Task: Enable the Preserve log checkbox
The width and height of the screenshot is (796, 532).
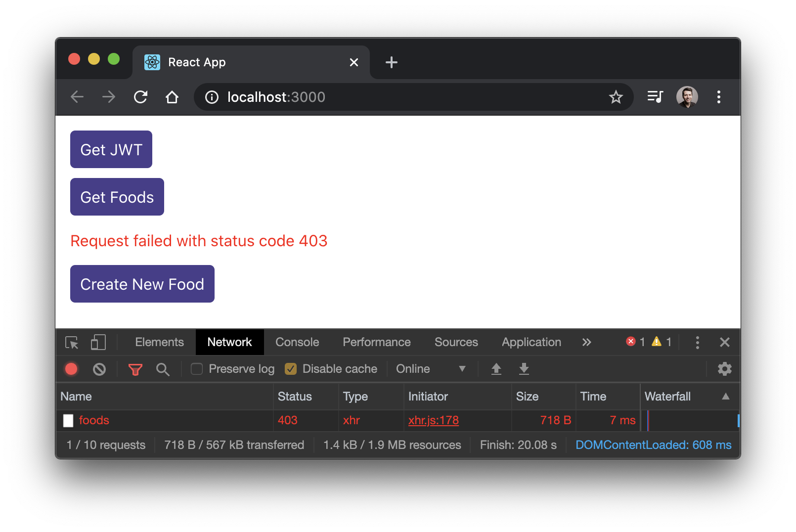Action: (x=197, y=369)
